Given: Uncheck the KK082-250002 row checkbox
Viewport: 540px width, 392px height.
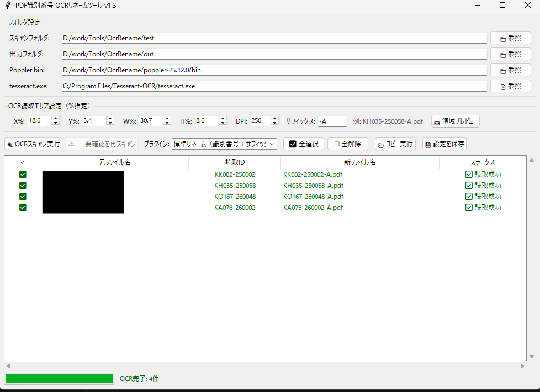Looking at the screenshot, I should click(x=23, y=174).
